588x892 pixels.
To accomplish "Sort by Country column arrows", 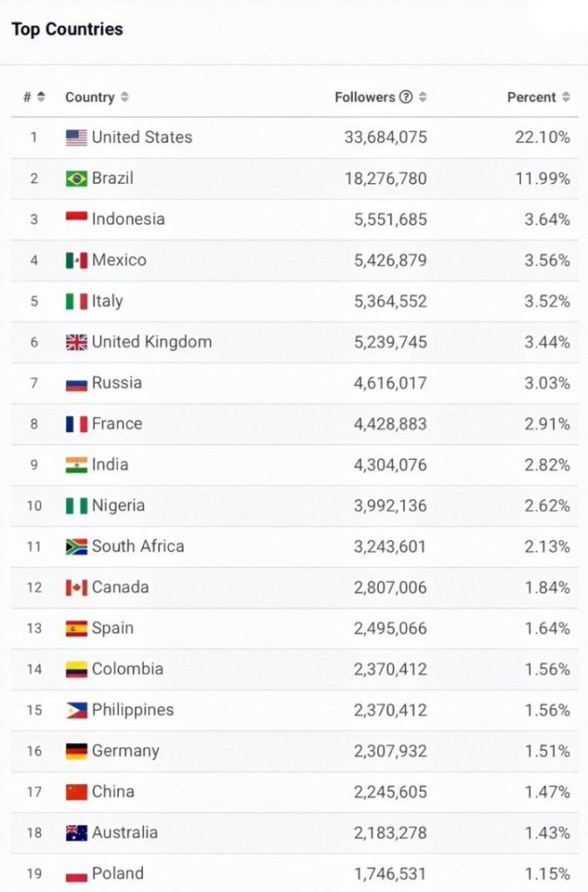I will click(x=125, y=98).
